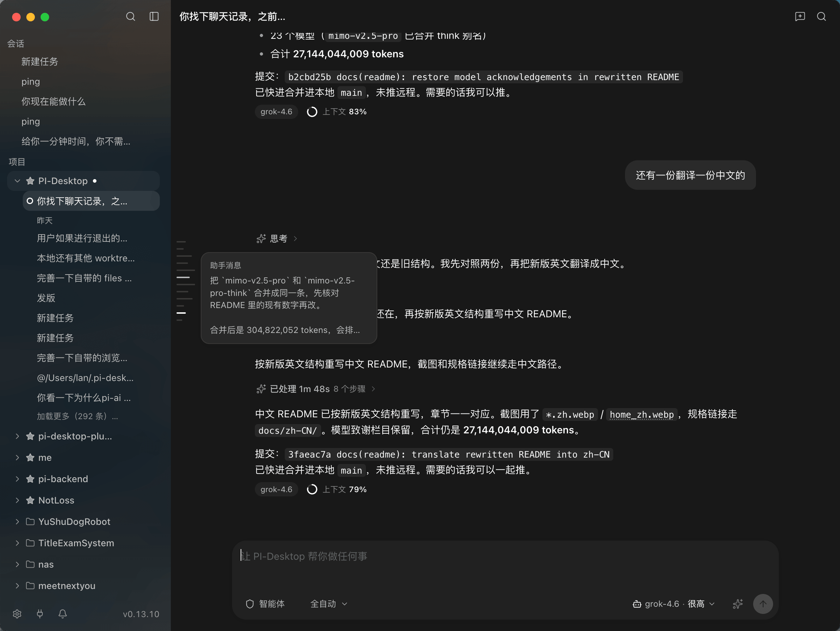Image resolution: width=840 pixels, height=631 pixels.
Task: Expand the pi-desktop-plu project
Action: 17,436
